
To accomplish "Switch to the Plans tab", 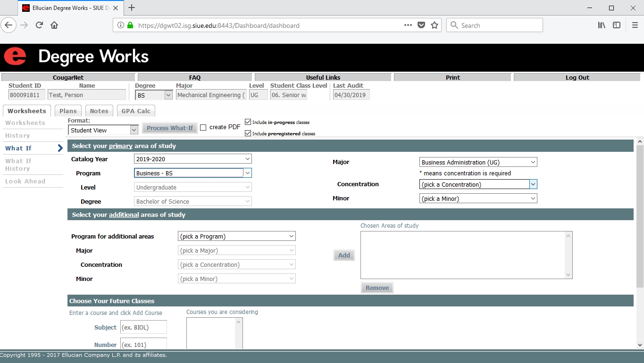I will click(68, 111).
